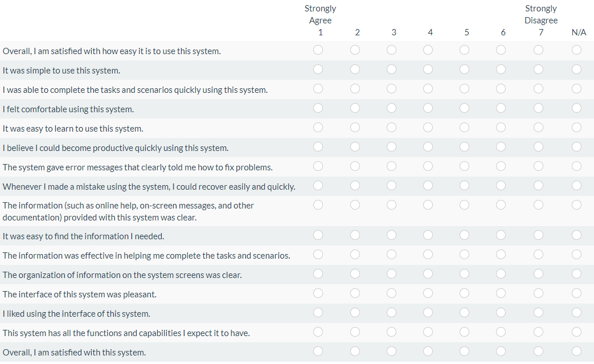Image resolution: width=594 pixels, height=364 pixels.
Task: Select Strongly Agree 1 for 'Overall, satisfied with how easy'
Action: coord(318,50)
